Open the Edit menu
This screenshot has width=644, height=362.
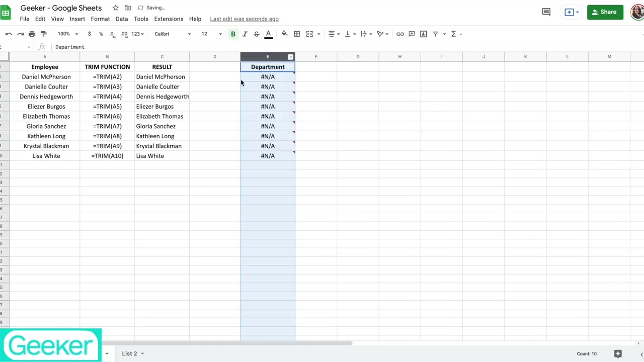40,19
